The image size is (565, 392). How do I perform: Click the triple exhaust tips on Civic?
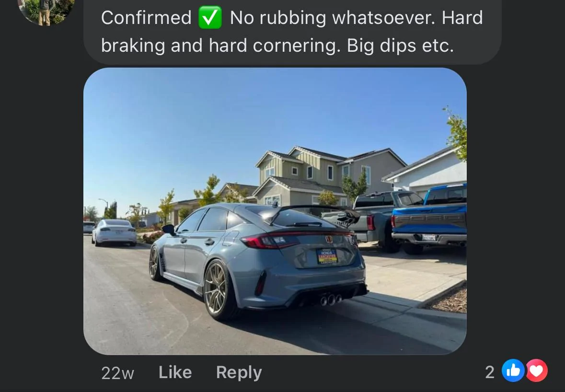pos(331,300)
